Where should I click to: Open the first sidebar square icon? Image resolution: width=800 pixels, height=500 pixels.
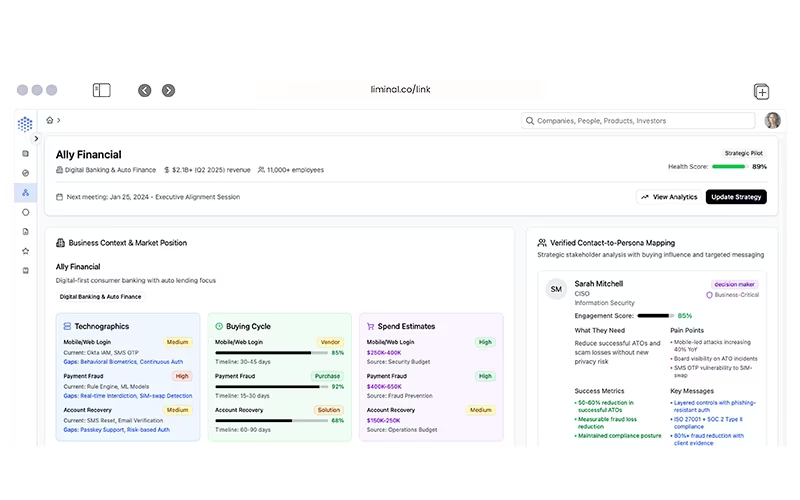(26, 154)
